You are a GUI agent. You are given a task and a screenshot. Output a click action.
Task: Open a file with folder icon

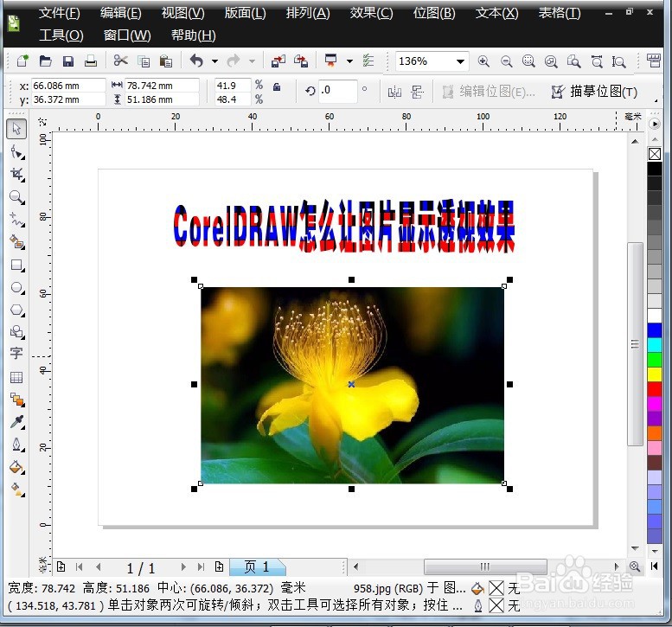click(46, 61)
